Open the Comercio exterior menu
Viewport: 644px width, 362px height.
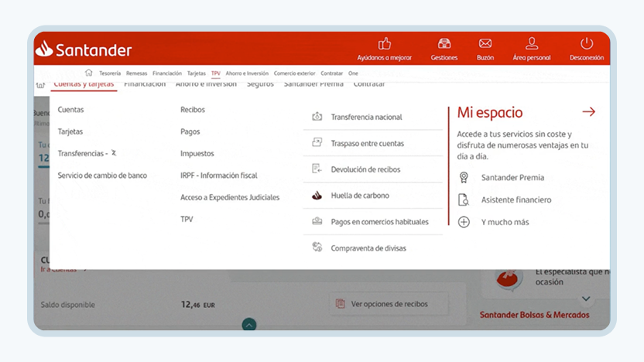click(294, 73)
